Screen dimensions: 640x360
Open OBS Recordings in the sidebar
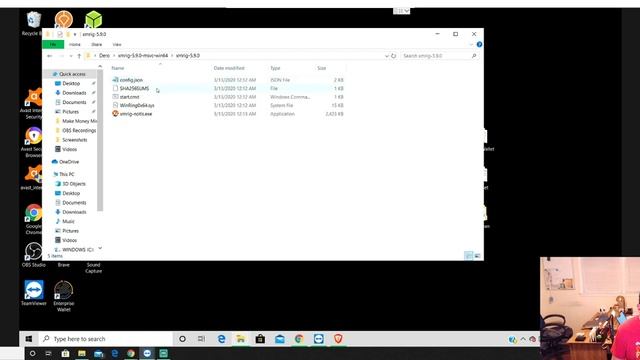tap(79, 131)
